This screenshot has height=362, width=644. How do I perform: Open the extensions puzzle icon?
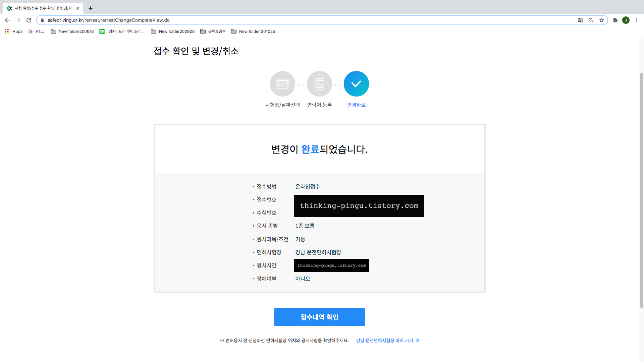point(615,20)
